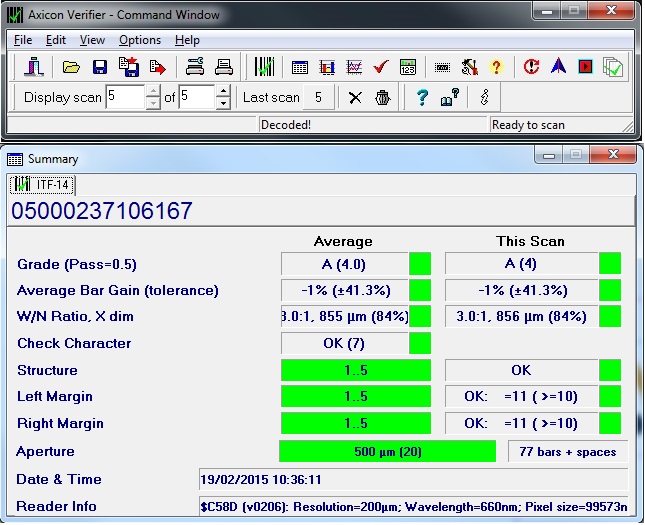Click green indicator beside Average grade

click(x=420, y=264)
